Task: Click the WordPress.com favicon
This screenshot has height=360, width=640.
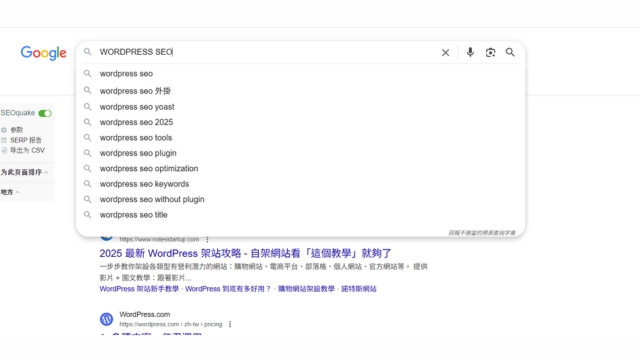Action: pyautogui.click(x=107, y=319)
